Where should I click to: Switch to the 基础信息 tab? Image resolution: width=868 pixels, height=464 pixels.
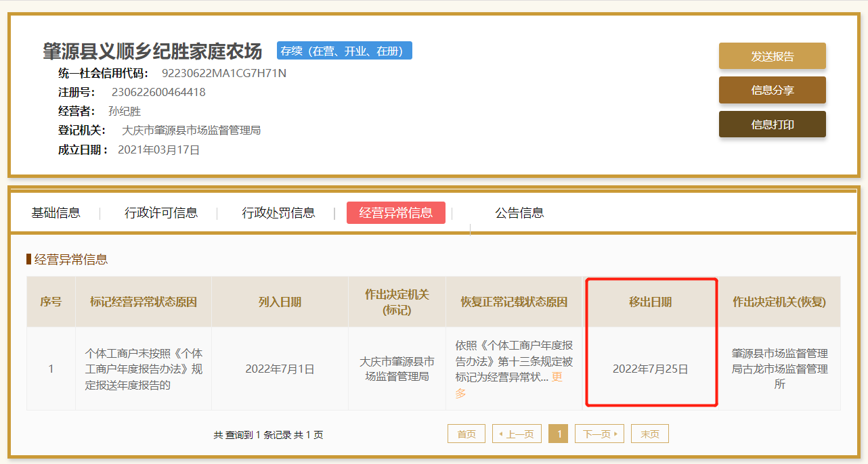pyautogui.click(x=56, y=213)
